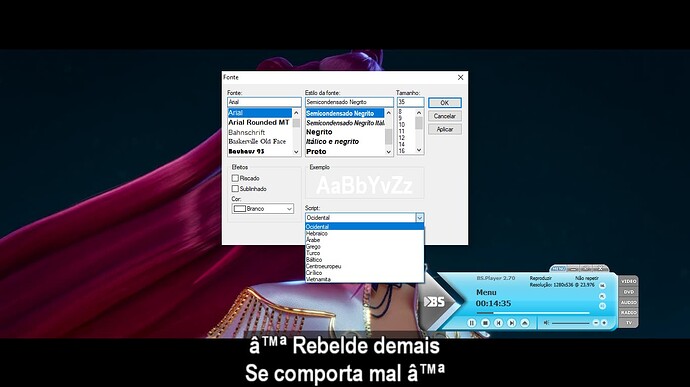690x387 pixels.
Task: Open the Cor color dropdown showing Branco
Action: [x=263, y=209]
